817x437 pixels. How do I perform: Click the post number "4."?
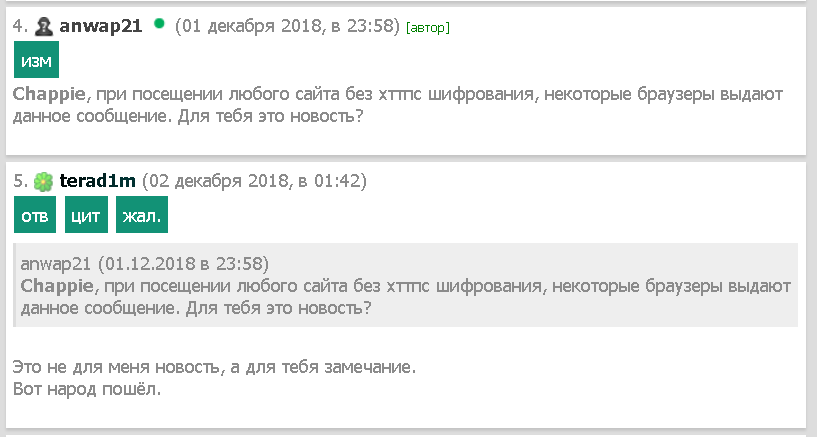[20, 27]
